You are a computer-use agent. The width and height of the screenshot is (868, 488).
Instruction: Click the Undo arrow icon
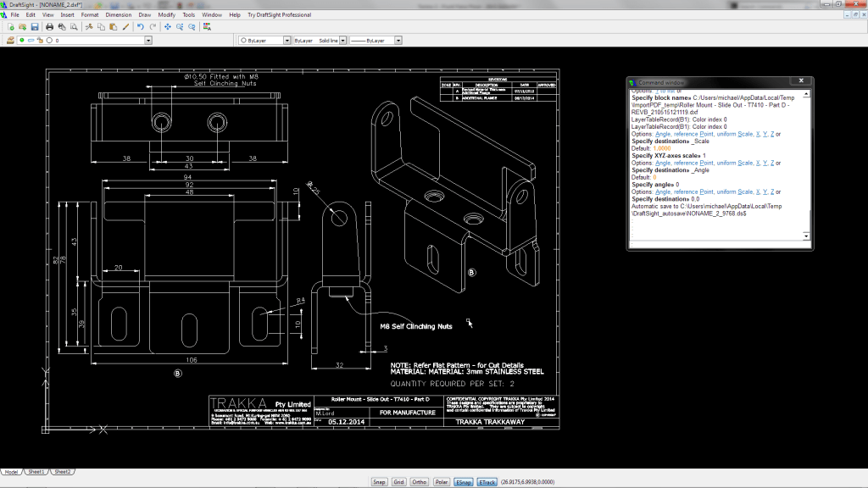(141, 27)
